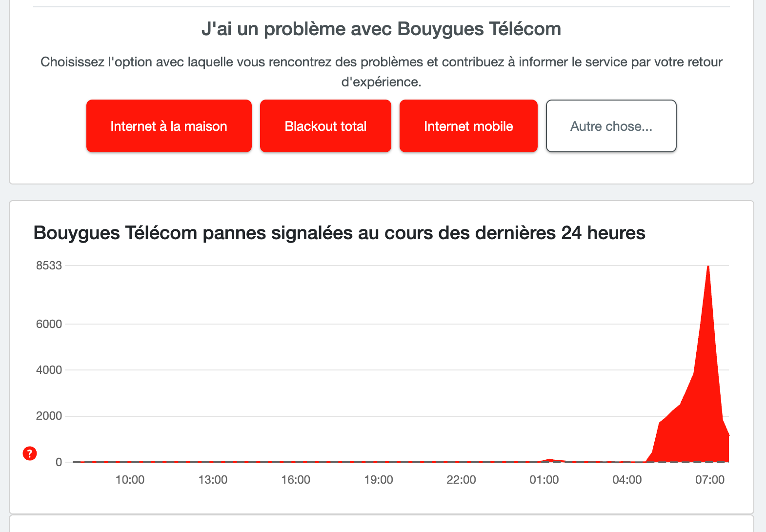
Task: Click the 13:00 x-axis label
Action: (213, 480)
